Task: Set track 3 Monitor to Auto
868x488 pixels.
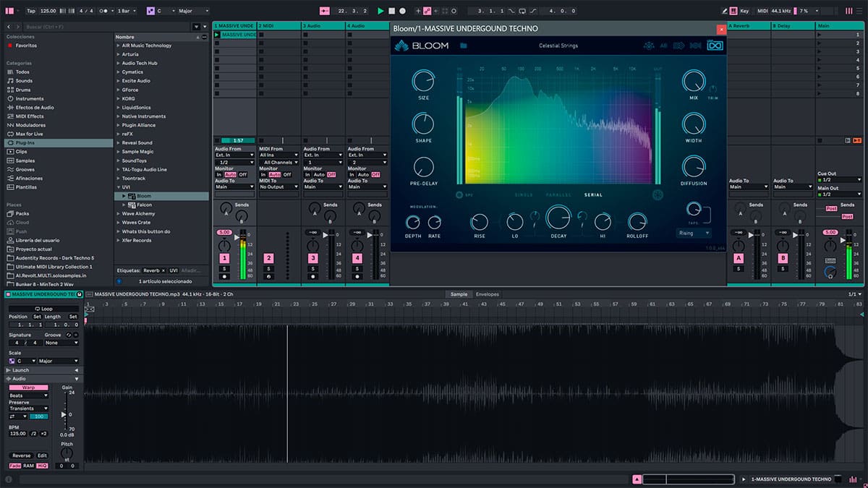Action: pos(319,174)
